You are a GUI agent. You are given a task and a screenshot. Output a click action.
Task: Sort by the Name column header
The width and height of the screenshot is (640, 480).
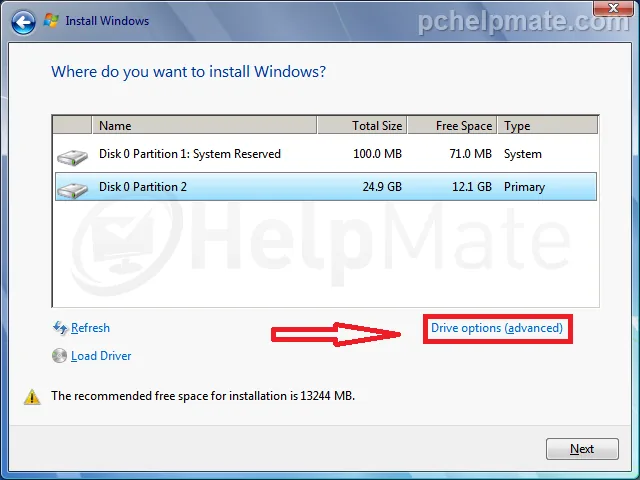(x=204, y=125)
